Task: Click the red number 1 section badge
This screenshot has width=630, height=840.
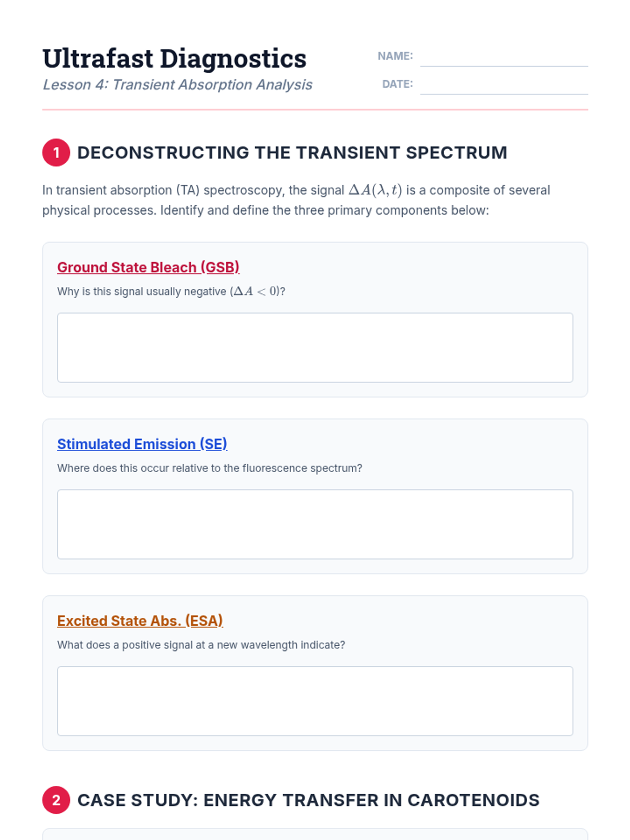Action: pos(56,153)
